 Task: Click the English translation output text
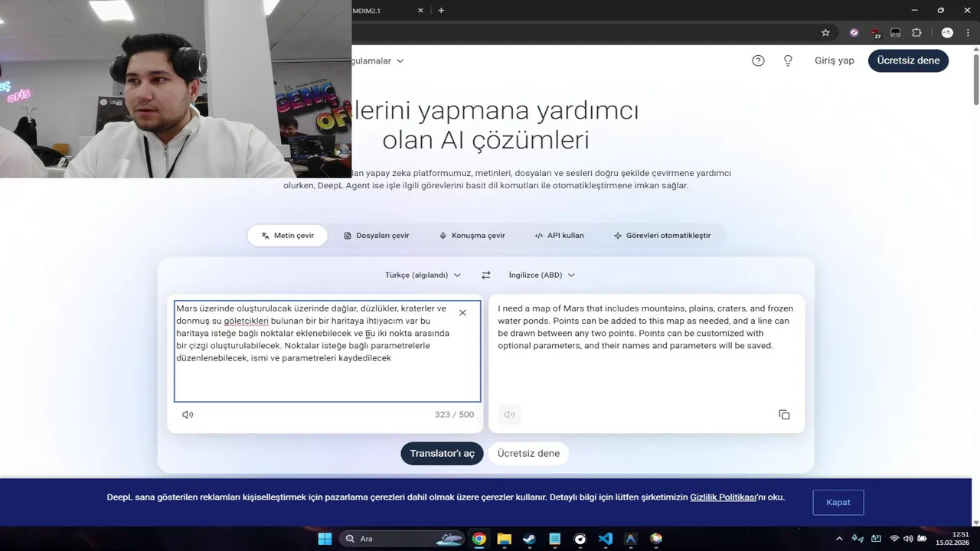pyautogui.click(x=645, y=327)
